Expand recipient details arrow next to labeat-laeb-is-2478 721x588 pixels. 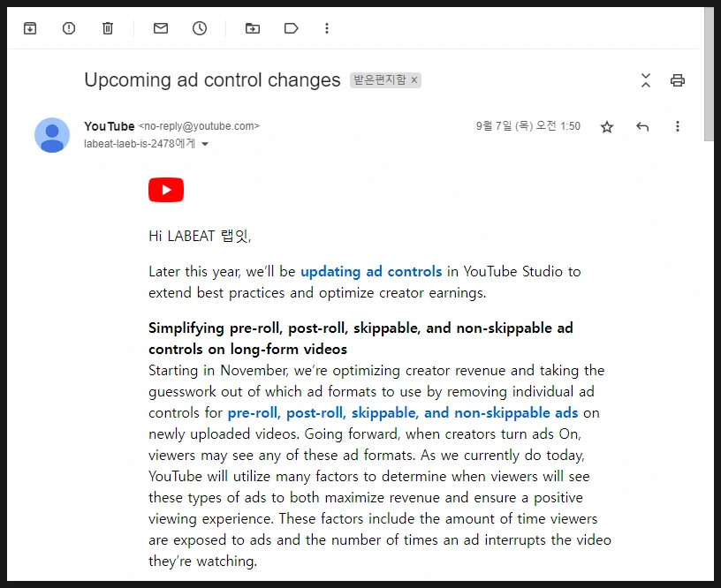[205, 144]
